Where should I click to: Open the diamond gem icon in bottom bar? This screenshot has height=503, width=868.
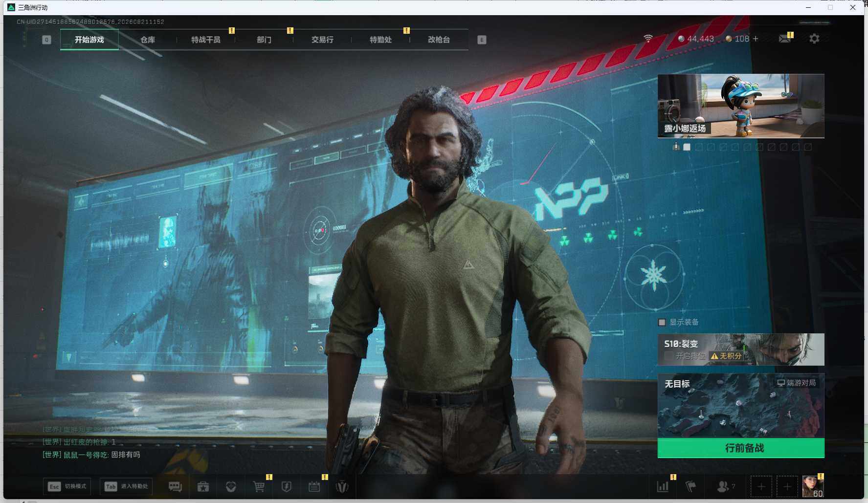pyautogui.click(x=231, y=486)
